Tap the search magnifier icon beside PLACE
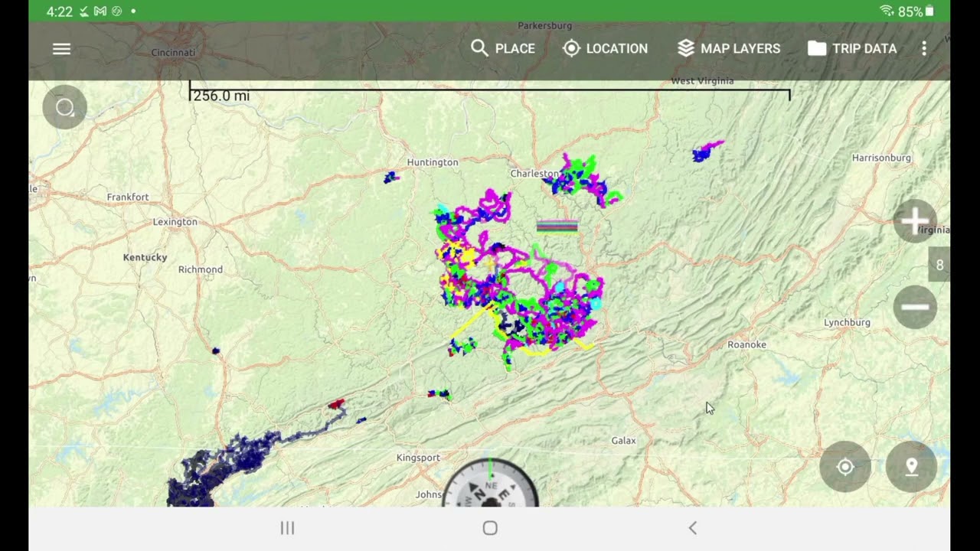 coord(479,48)
